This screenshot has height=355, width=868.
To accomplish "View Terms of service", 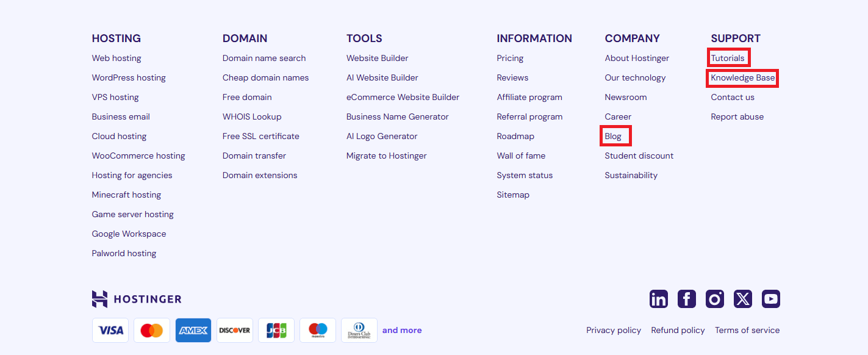I will click(x=747, y=330).
